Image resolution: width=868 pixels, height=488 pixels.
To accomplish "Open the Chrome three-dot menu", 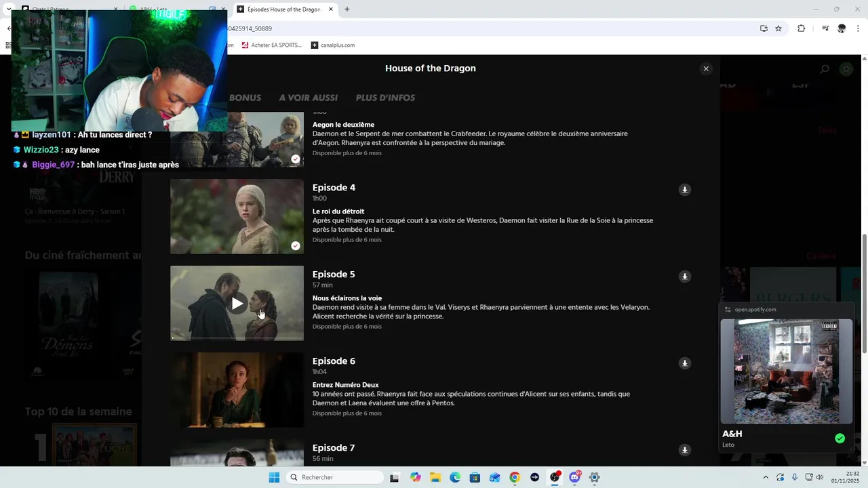I will coord(859,28).
